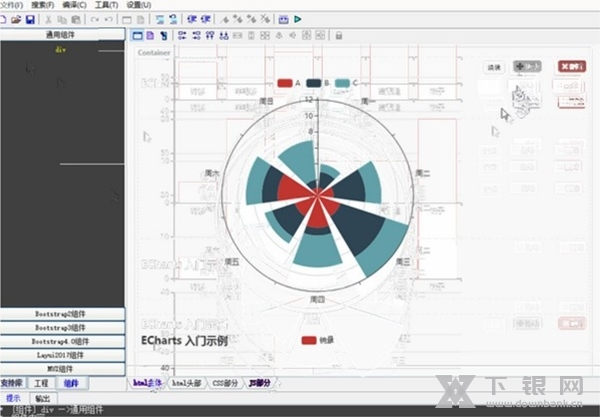Click the dark code view icon

pos(164,36)
